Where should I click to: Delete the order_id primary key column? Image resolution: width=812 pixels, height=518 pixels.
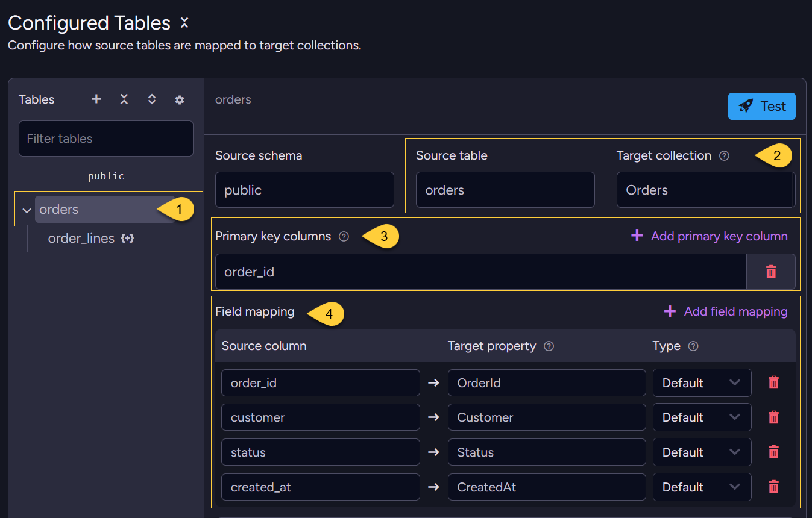pos(771,272)
